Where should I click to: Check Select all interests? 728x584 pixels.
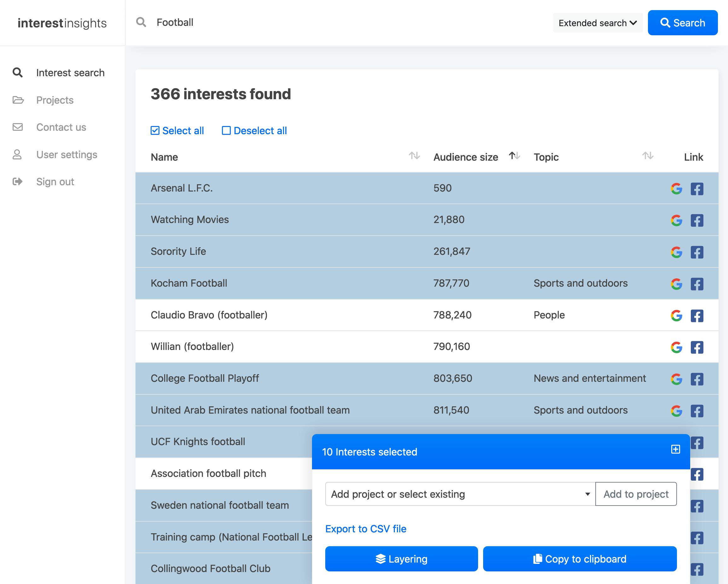[x=177, y=131]
